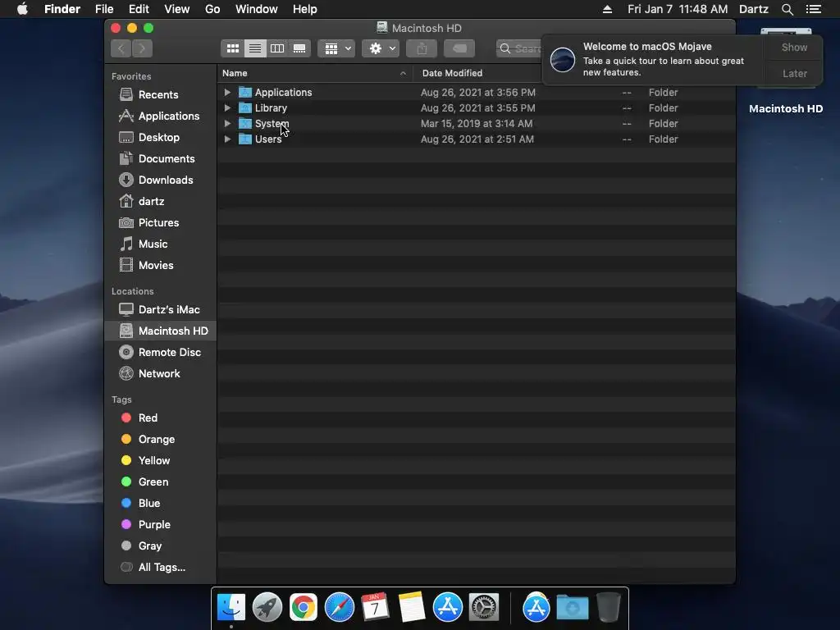Go forward with the right arrow button
840x630 pixels.
(x=142, y=48)
